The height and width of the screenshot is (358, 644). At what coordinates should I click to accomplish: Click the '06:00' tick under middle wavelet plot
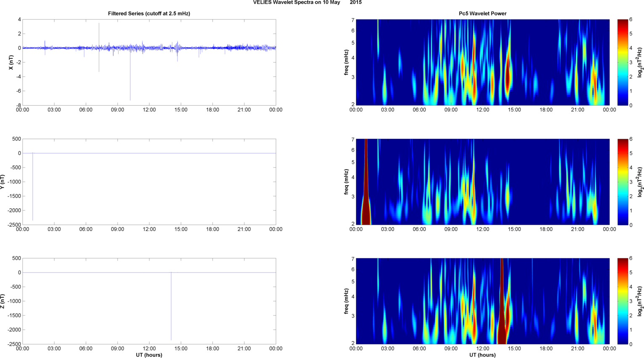pyautogui.click(x=419, y=229)
